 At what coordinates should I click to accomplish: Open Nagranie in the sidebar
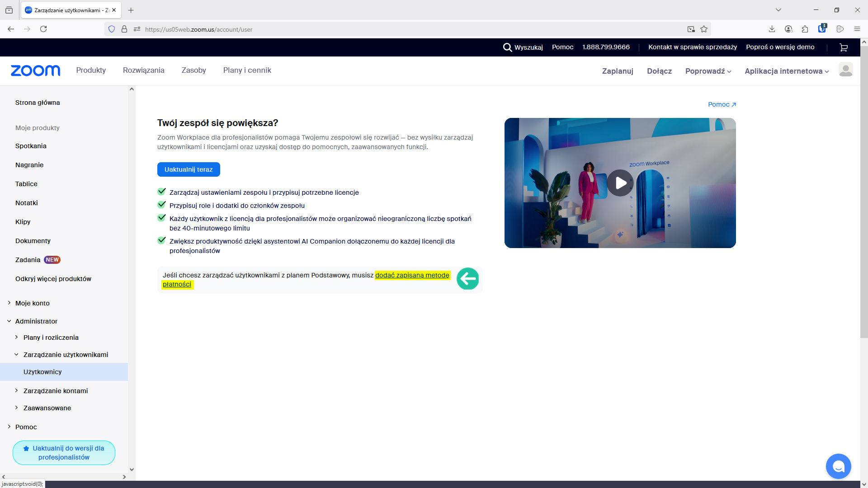click(x=29, y=165)
